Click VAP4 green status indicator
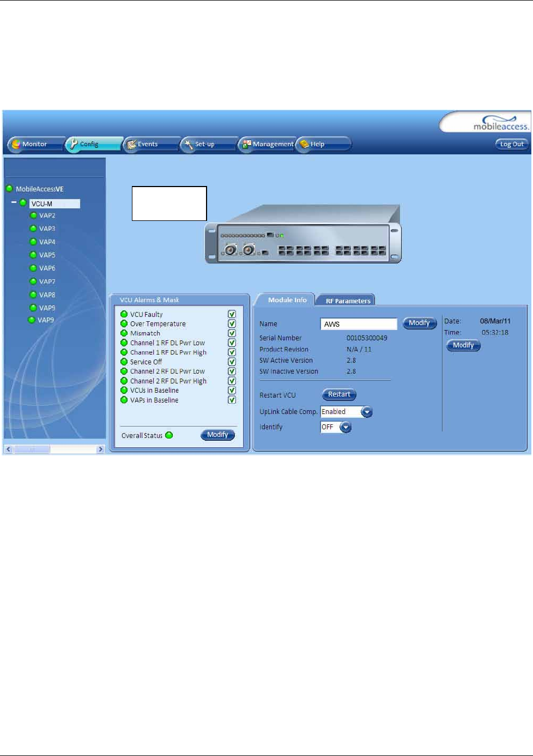Image resolution: width=533 pixels, height=756 pixels. (33, 241)
